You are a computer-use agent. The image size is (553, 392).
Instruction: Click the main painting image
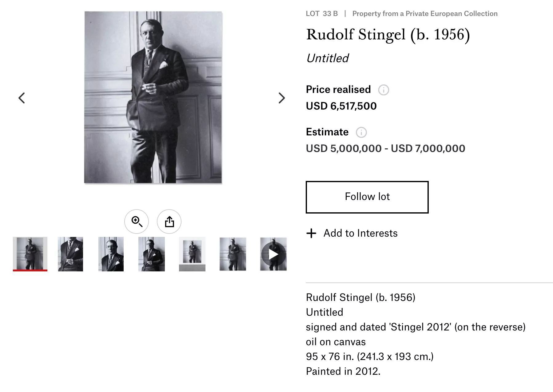click(153, 98)
